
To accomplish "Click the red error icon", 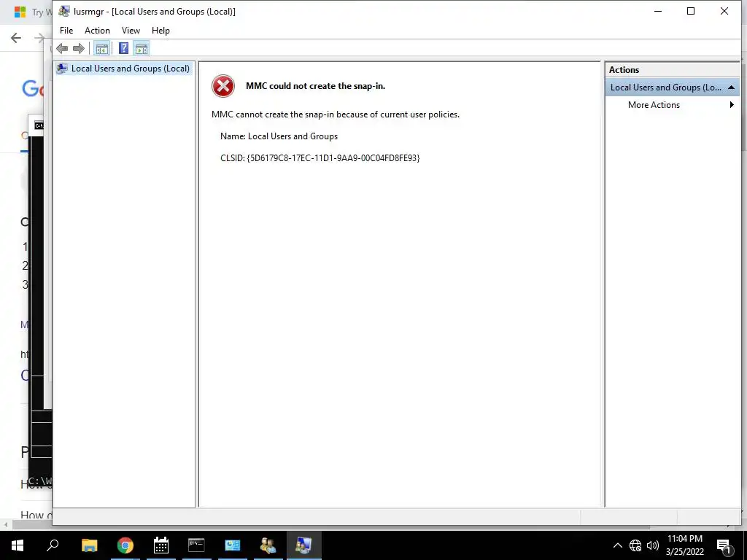I will [x=223, y=86].
